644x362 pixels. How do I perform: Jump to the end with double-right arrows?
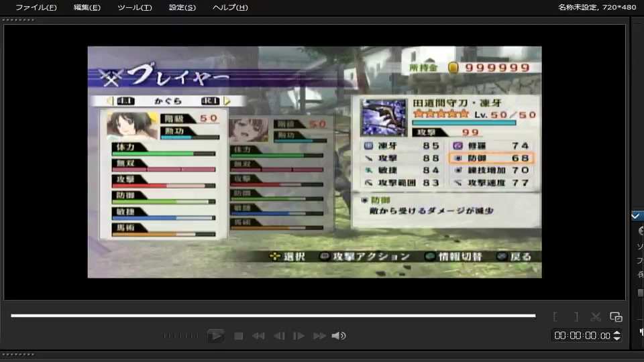click(x=319, y=336)
